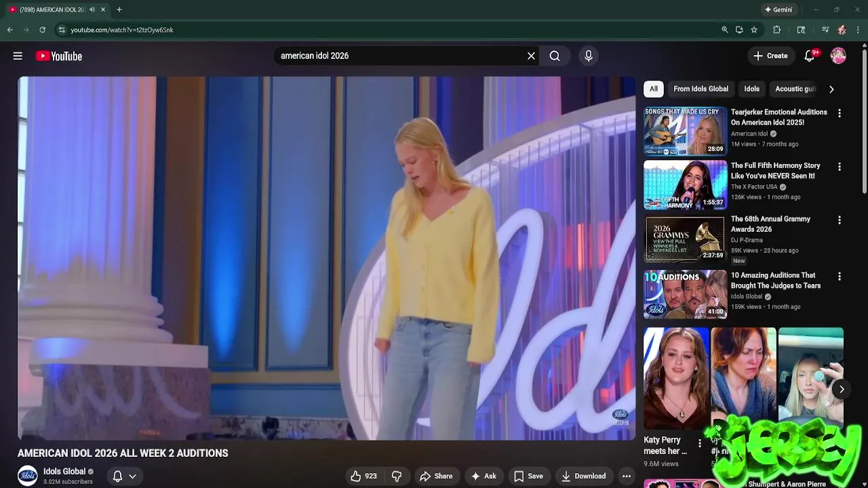This screenshot has height=488, width=868.
Task: Open options for 10 Amazing Auditions video
Action: click(x=840, y=277)
